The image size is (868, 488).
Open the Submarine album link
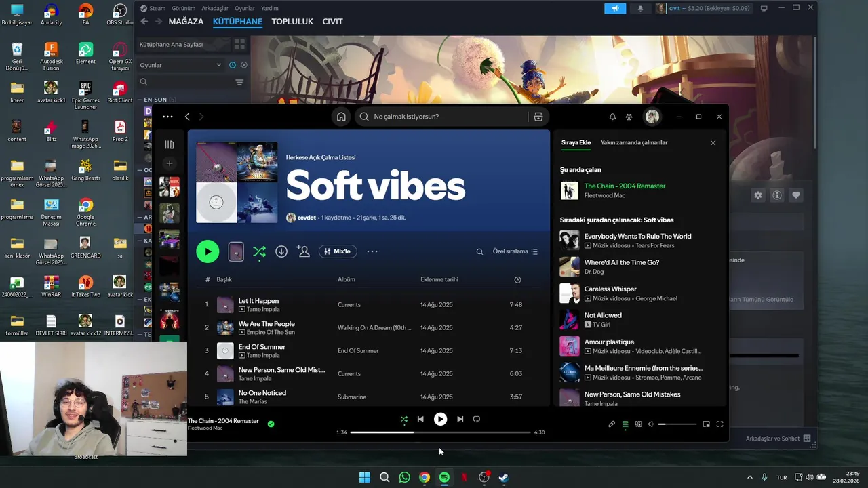352,397
